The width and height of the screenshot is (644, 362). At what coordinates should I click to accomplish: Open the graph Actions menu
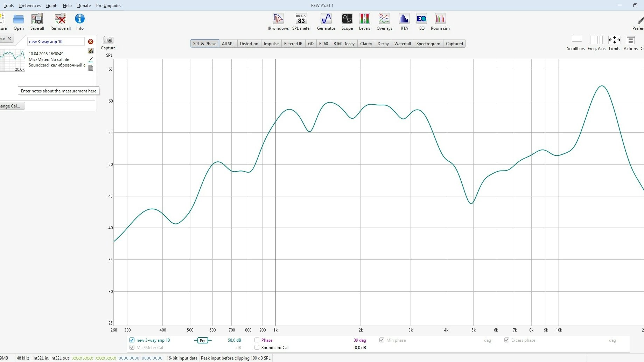tap(631, 43)
